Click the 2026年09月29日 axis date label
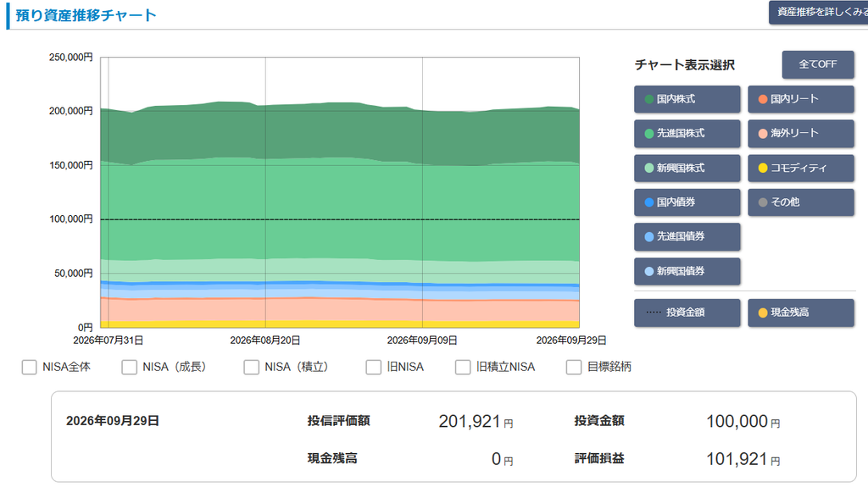Screen dimensions: 868x487 pyautogui.click(x=571, y=340)
